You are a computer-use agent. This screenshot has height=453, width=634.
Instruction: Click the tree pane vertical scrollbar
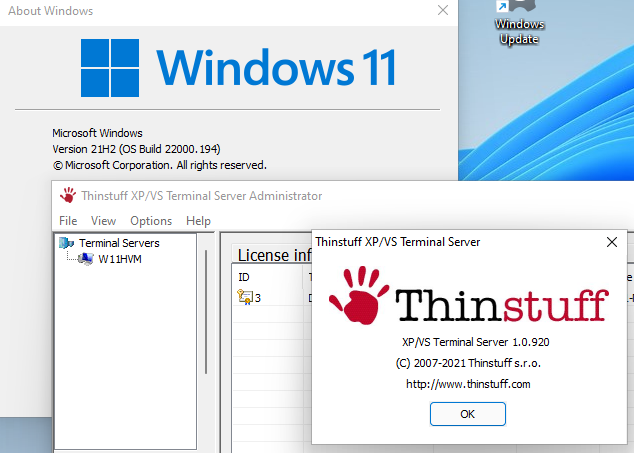point(206,312)
